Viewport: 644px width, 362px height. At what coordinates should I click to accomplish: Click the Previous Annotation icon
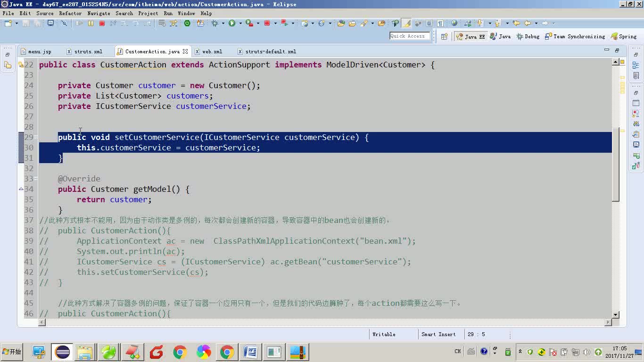coord(497,23)
